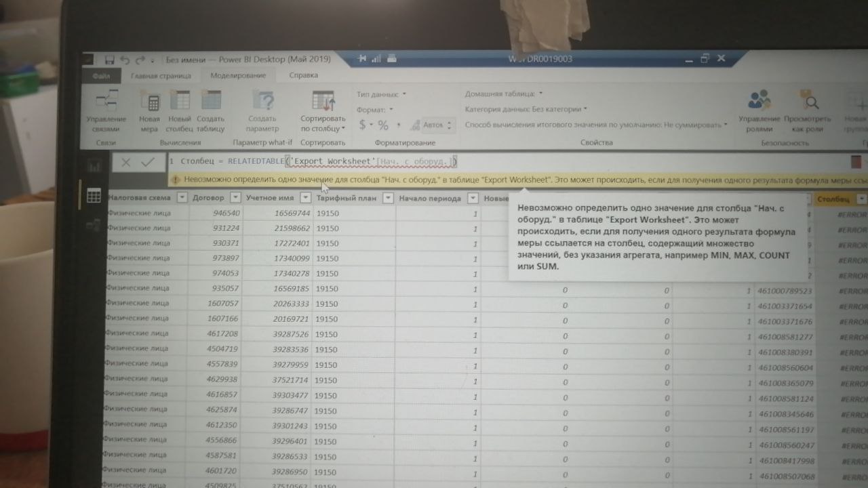Switch to the Главная страница tab
Image resolution: width=868 pixels, height=488 pixels.
pyautogui.click(x=161, y=76)
